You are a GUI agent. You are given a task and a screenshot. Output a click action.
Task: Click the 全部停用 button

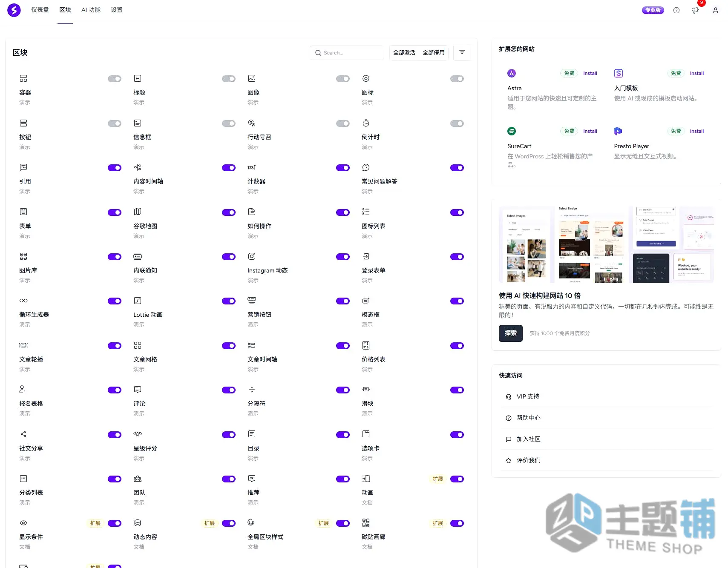pyautogui.click(x=434, y=52)
